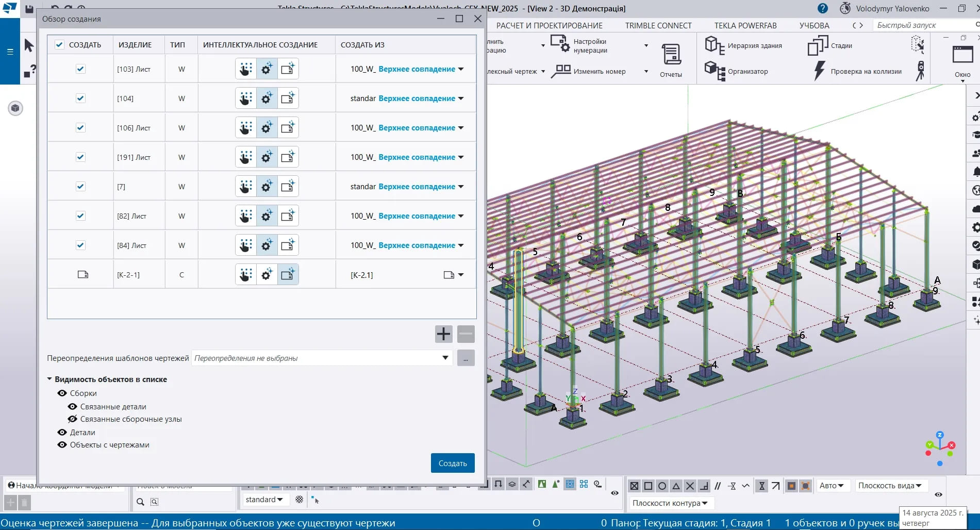This screenshot has height=530, width=980.
Task: Click the hand-pick icon in [K-2-1] row
Action: point(246,275)
